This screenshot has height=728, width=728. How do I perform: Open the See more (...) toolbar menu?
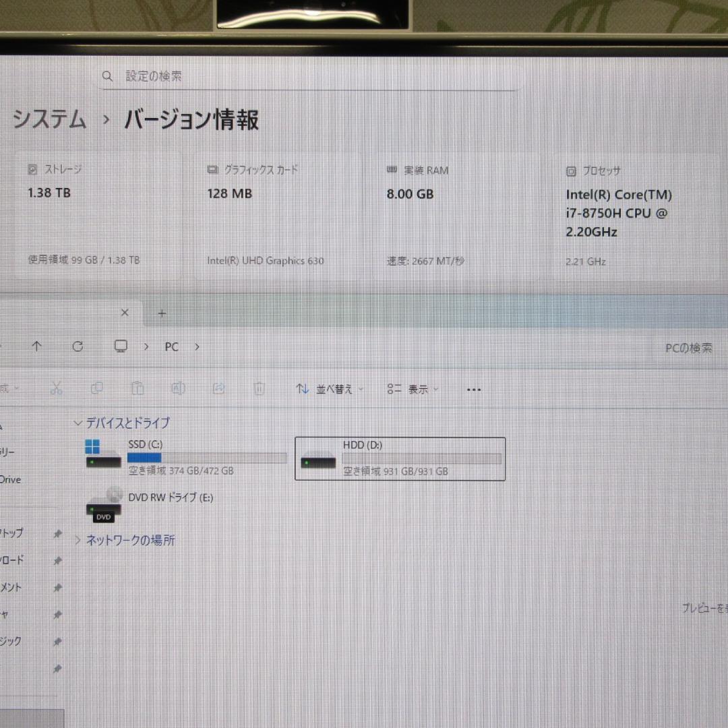(473, 389)
